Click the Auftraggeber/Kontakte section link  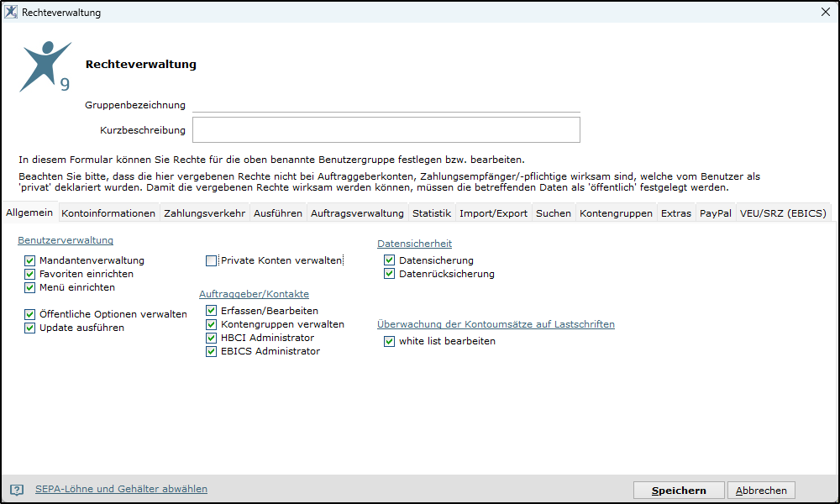pyautogui.click(x=254, y=294)
